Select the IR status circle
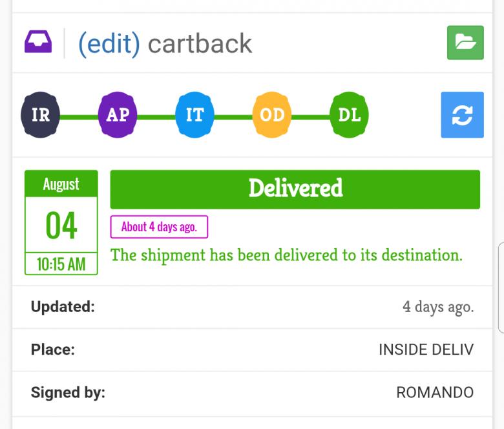504x429 pixels. coord(40,115)
